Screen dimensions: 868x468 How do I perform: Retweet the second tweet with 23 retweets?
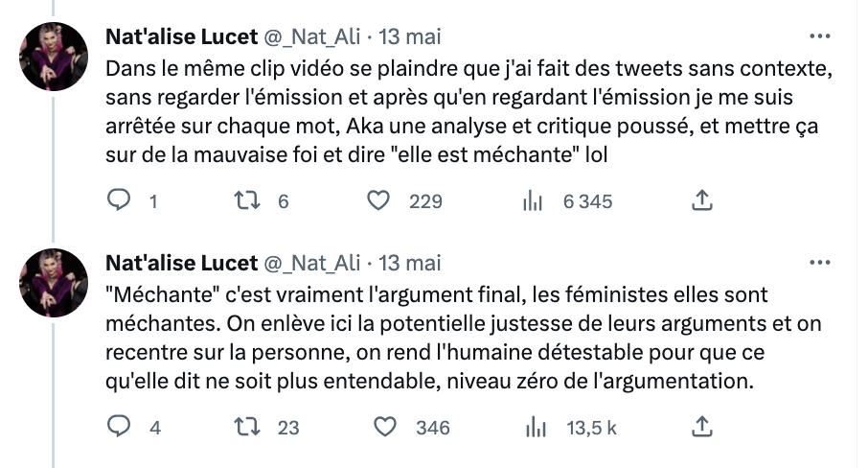coord(246,427)
